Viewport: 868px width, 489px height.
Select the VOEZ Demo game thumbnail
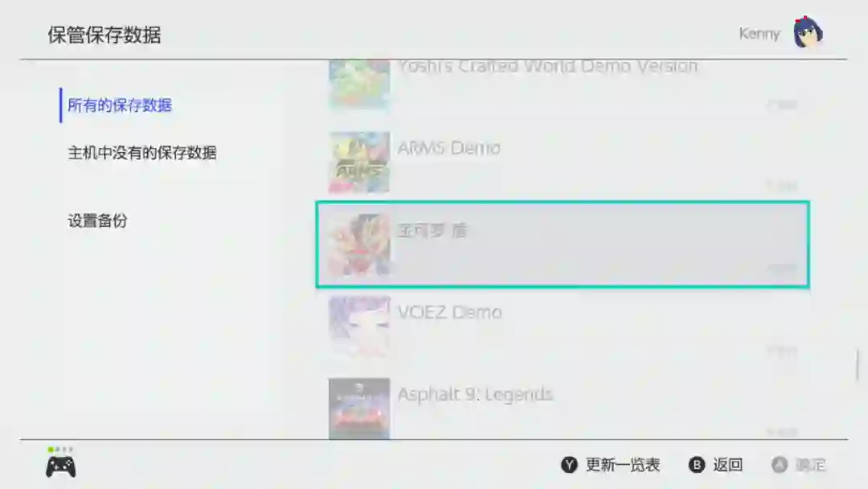tap(359, 327)
